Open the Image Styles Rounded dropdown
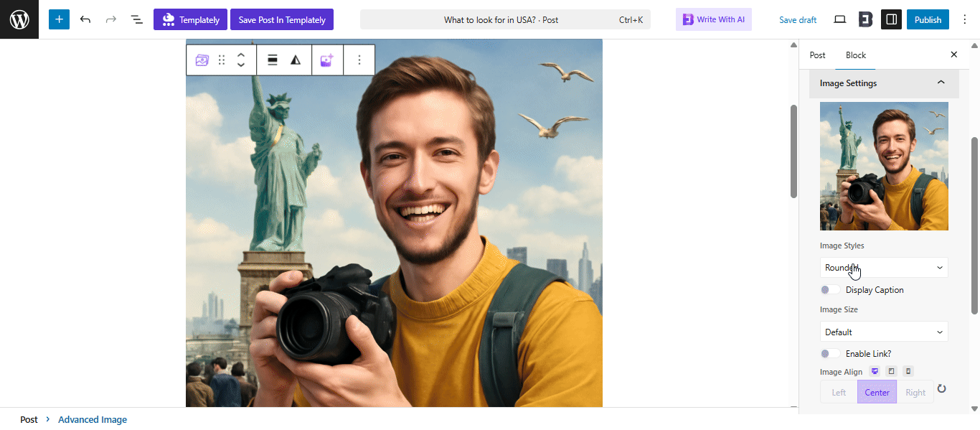980x430 pixels. [x=884, y=268]
